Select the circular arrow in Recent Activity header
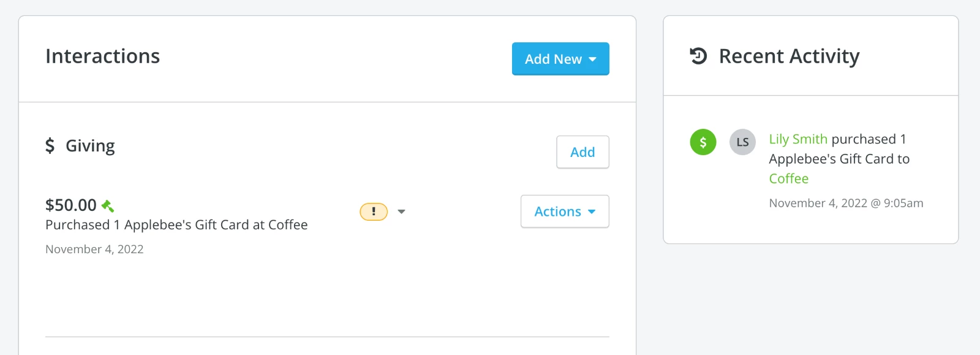 point(697,56)
